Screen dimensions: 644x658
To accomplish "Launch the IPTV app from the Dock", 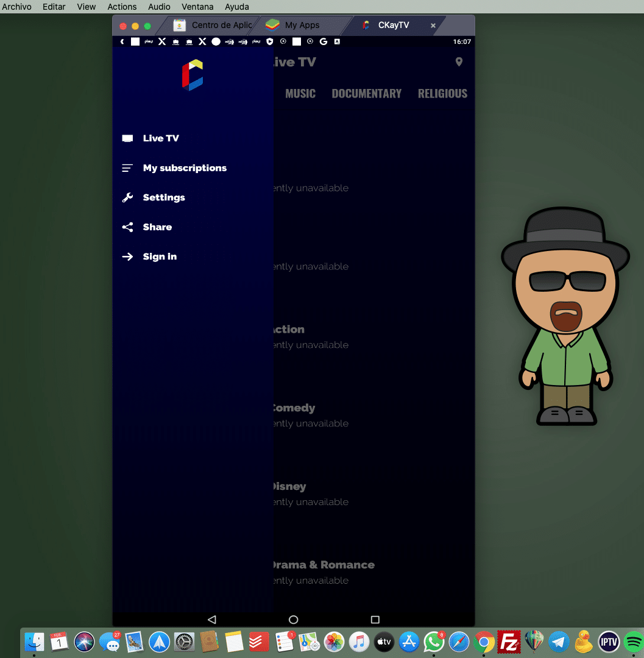I will tap(608, 642).
